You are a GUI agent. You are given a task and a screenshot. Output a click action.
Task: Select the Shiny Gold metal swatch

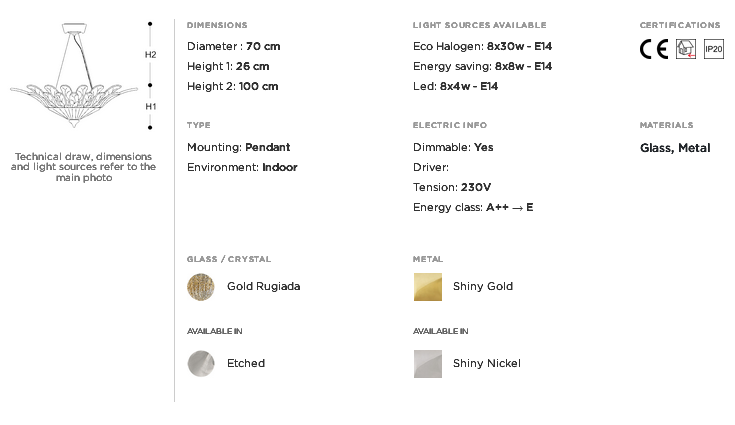tap(428, 287)
